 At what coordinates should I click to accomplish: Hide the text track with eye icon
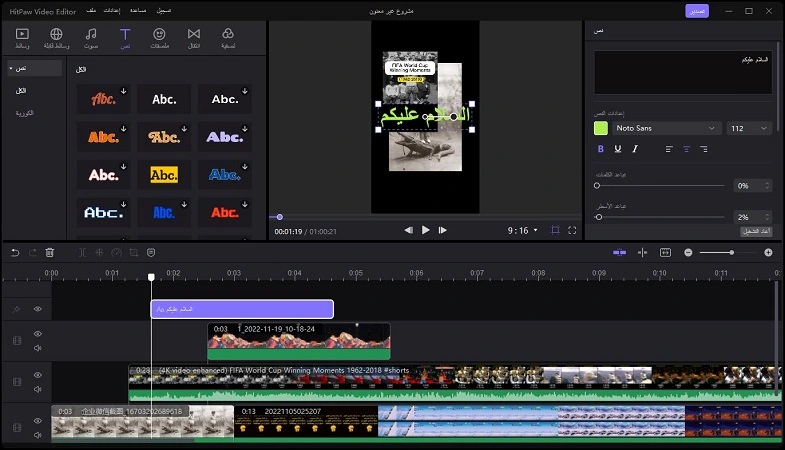point(38,309)
